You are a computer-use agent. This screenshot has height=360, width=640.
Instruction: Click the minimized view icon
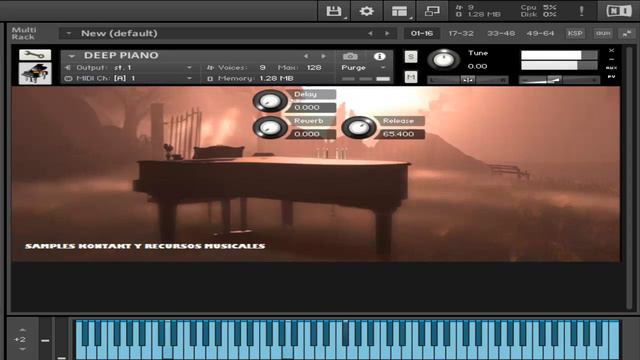pyautogui.click(x=432, y=11)
